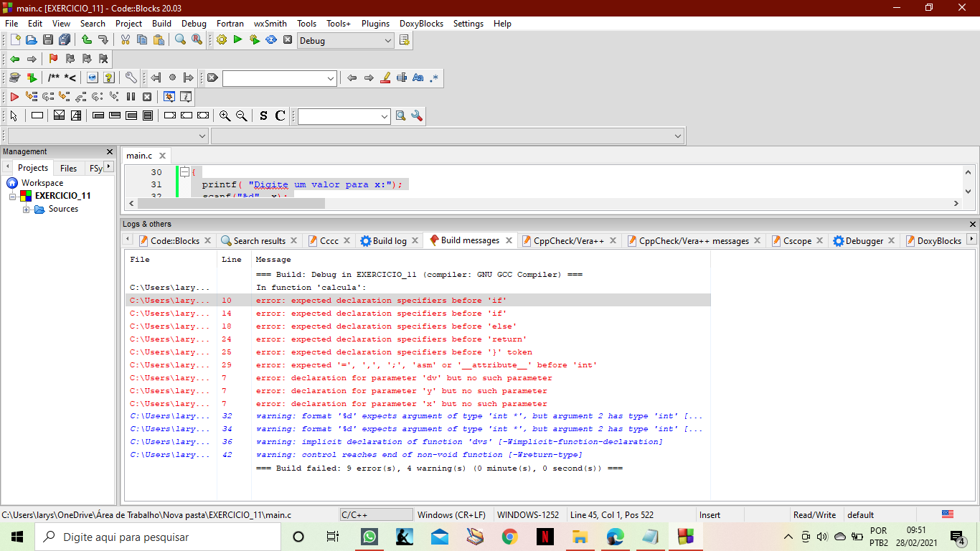Jump back with the green left arrow

[x=14, y=59]
